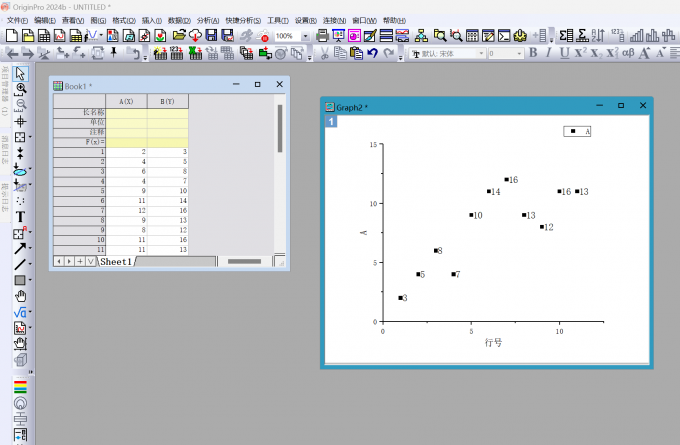Sort data with the A-Z sort icon

tap(598, 36)
